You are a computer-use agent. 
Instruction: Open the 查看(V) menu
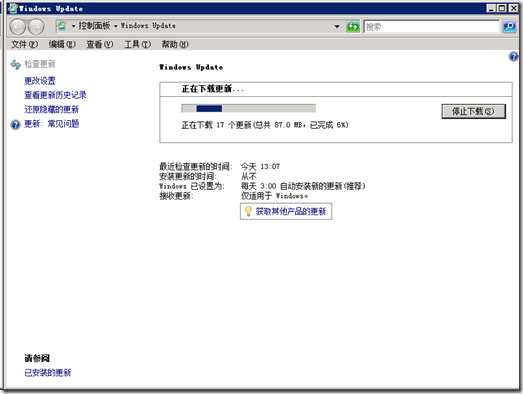pyautogui.click(x=100, y=44)
